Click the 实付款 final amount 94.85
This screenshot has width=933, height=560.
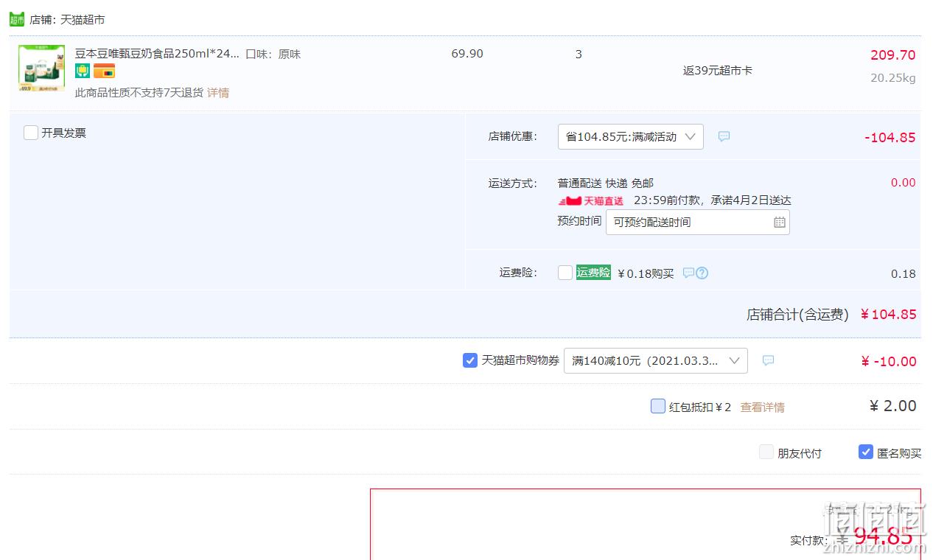(883, 536)
